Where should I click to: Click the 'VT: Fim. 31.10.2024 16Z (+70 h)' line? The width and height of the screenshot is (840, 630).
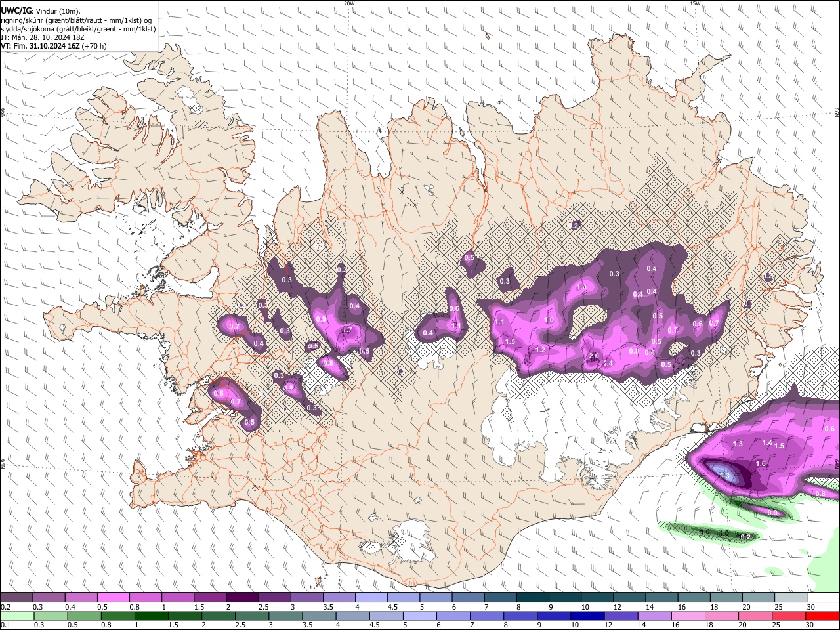[x=53, y=46]
